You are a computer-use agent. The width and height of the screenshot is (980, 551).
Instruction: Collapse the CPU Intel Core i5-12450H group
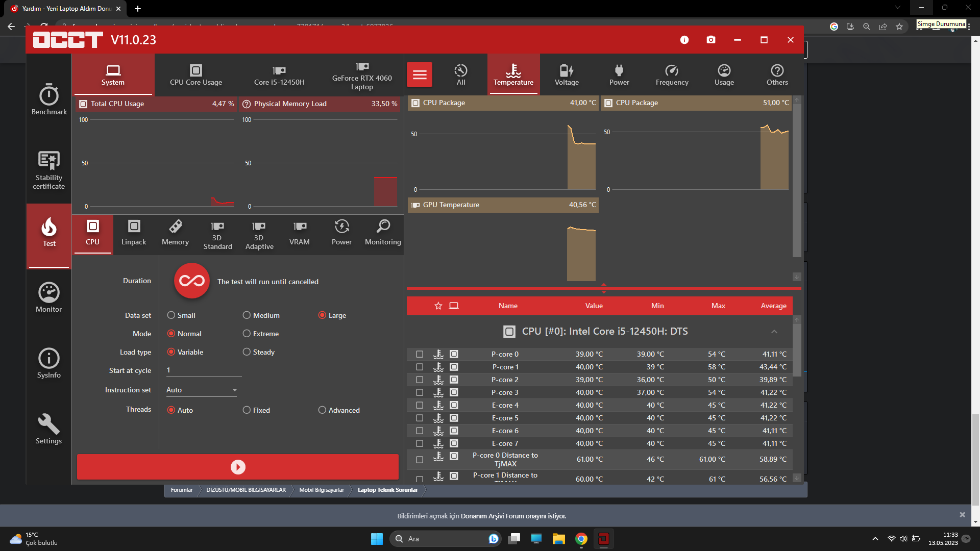pos(774,332)
